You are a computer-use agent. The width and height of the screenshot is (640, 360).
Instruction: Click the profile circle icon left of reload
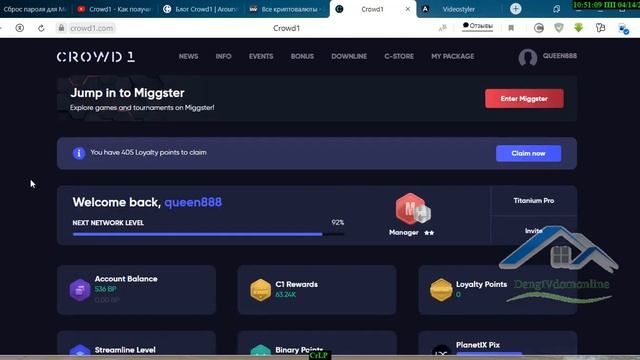(19, 28)
